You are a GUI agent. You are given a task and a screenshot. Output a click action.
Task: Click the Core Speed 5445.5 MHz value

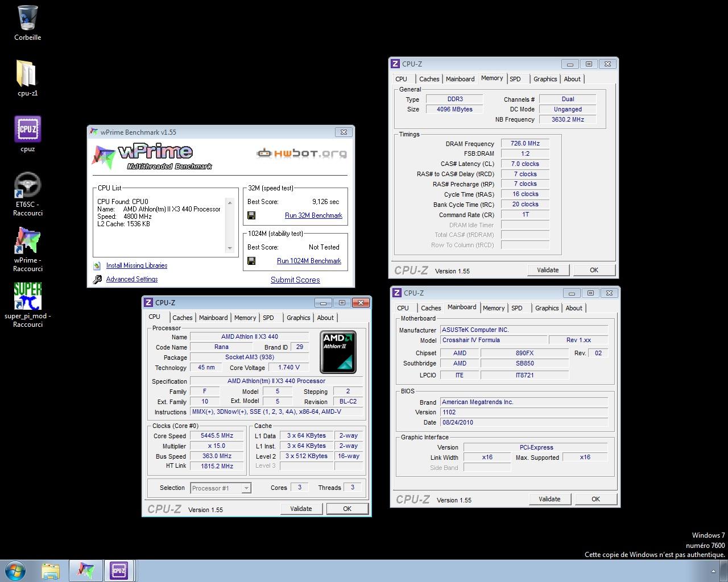[x=216, y=436]
